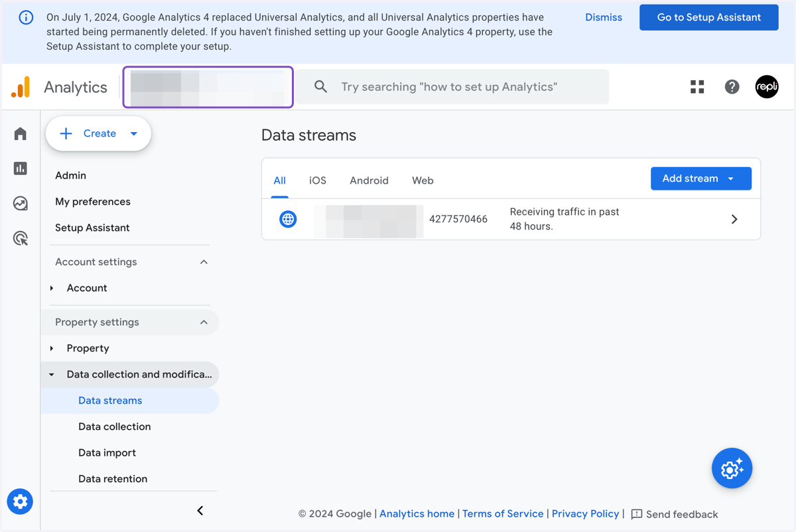This screenshot has height=532, width=796.
Task: Click the search magnifier icon
Action: [320, 87]
